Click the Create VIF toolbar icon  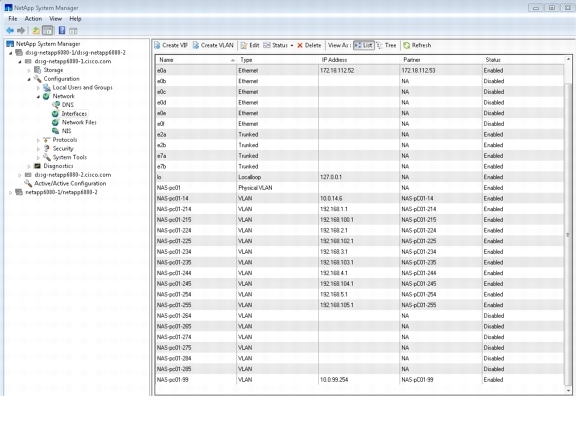point(171,45)
